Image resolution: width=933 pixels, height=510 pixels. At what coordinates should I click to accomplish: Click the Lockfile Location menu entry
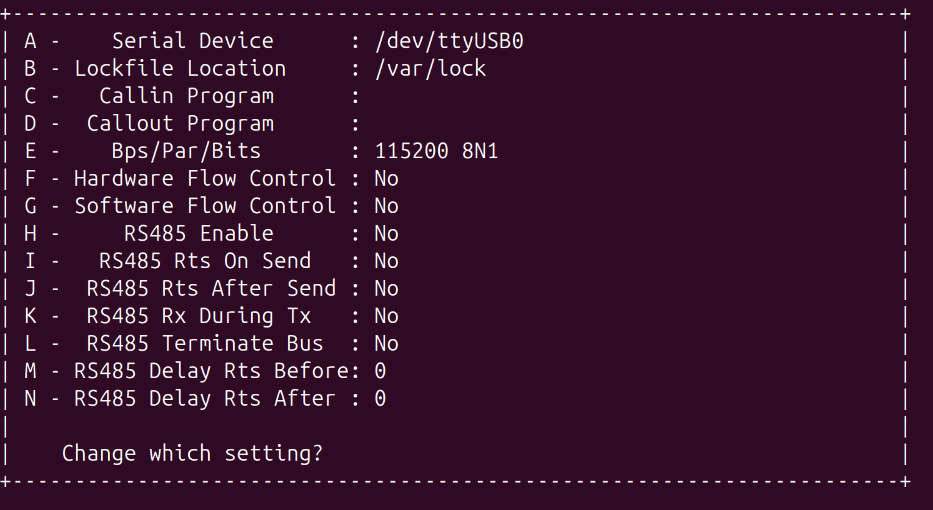(x=180, y=69)
